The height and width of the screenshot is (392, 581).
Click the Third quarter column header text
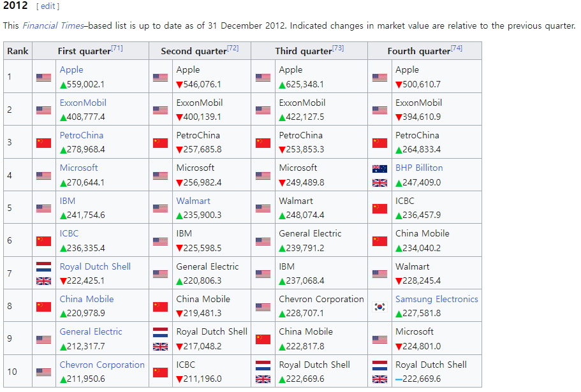tap(304, 51)
